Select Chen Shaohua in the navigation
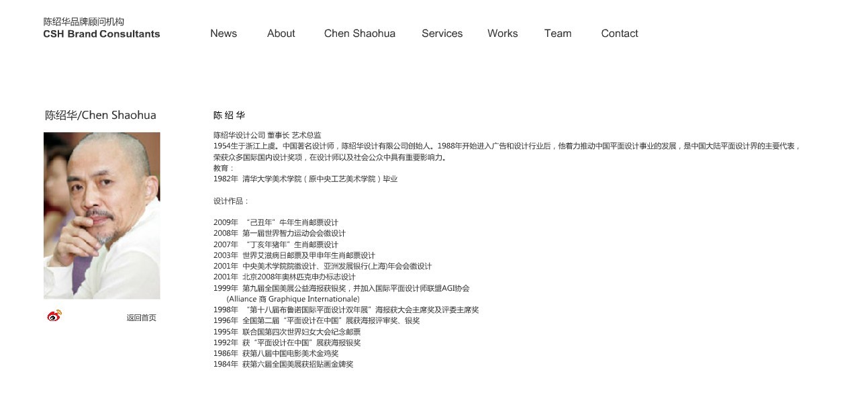The height and width of the screenshot is (413, 868). (x=360, y=34)
